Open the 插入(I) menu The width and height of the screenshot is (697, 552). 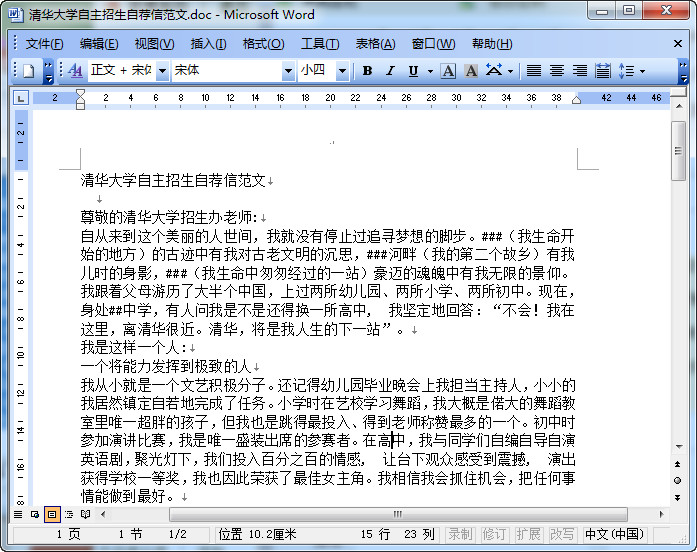click(x=208, y=44)
